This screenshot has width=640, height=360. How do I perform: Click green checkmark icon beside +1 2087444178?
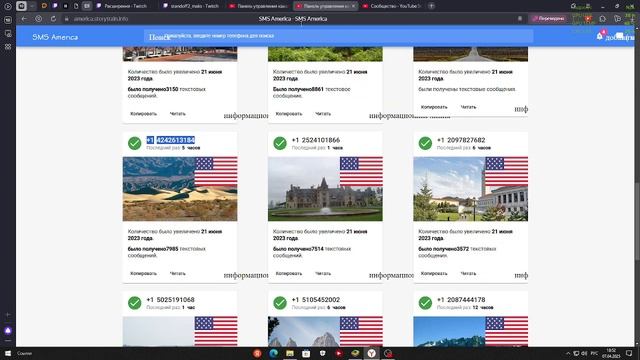point(425,303)
